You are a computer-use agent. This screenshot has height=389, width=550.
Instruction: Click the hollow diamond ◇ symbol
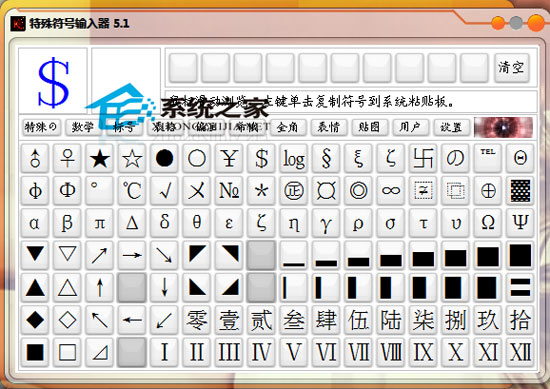click(x=67, y=320)
